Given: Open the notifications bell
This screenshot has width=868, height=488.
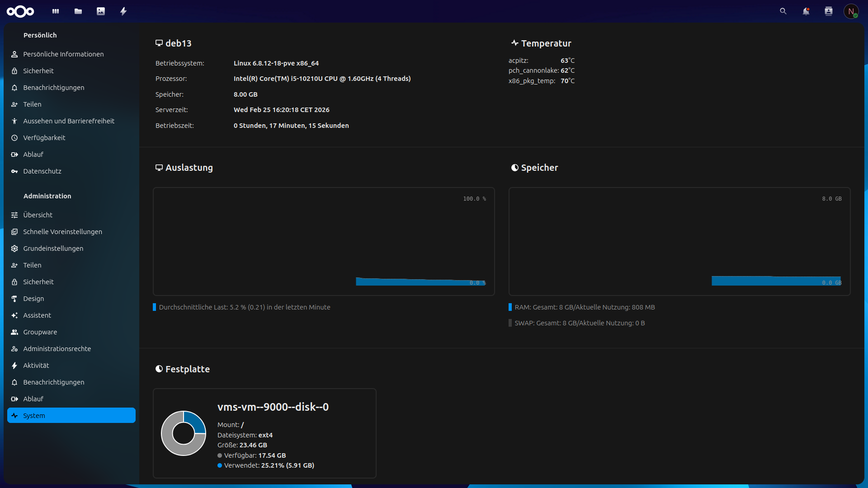Looking at the screenshot, I should click(x=806, y=11).
